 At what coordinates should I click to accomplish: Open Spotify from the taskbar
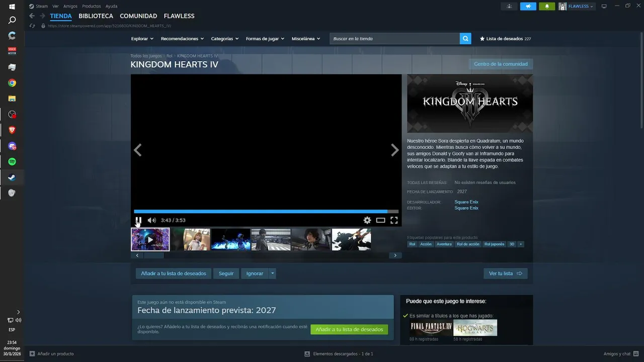tap(12, 161)
